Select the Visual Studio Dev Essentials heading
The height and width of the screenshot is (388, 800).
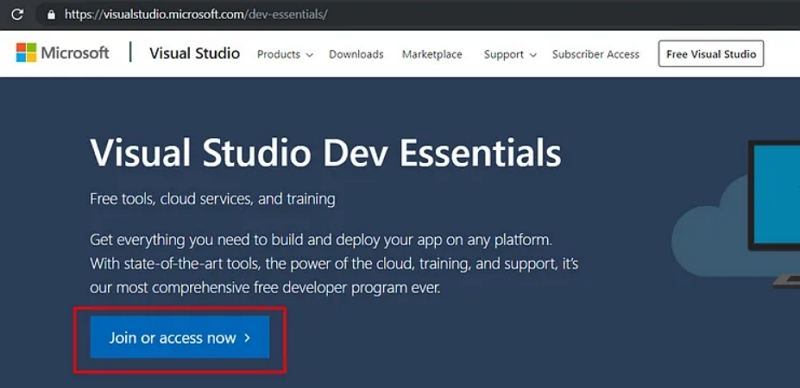click(326, 153)
